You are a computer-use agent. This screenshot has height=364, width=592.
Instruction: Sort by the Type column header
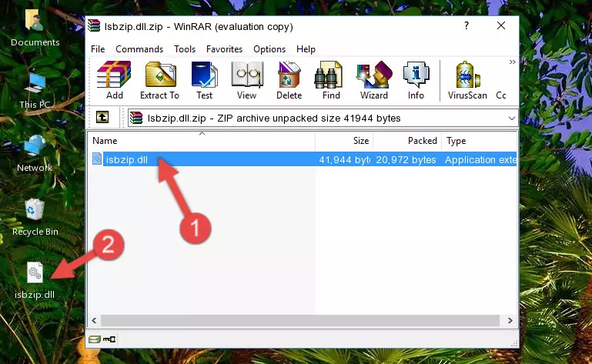click(x=479, y=141)
